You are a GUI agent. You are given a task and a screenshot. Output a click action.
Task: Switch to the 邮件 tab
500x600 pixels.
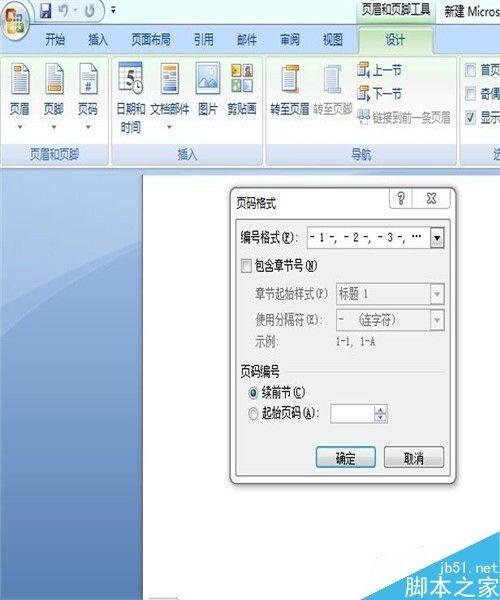(247, 39)
